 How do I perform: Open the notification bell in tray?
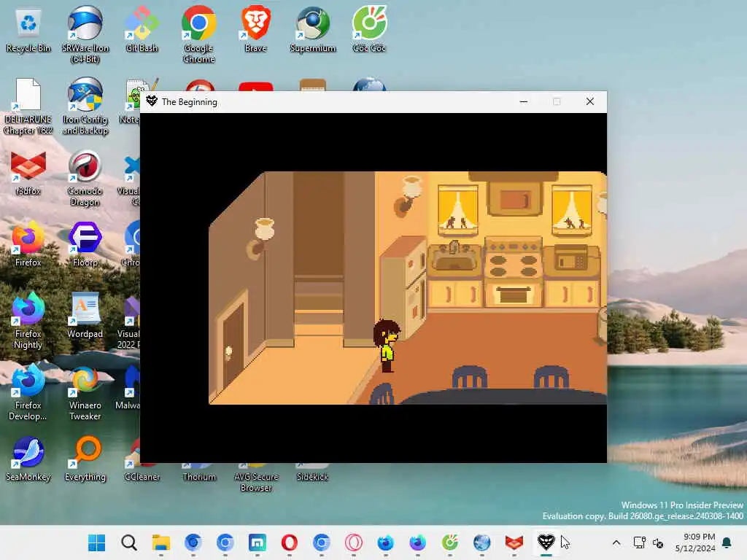[x=727, y=542]
